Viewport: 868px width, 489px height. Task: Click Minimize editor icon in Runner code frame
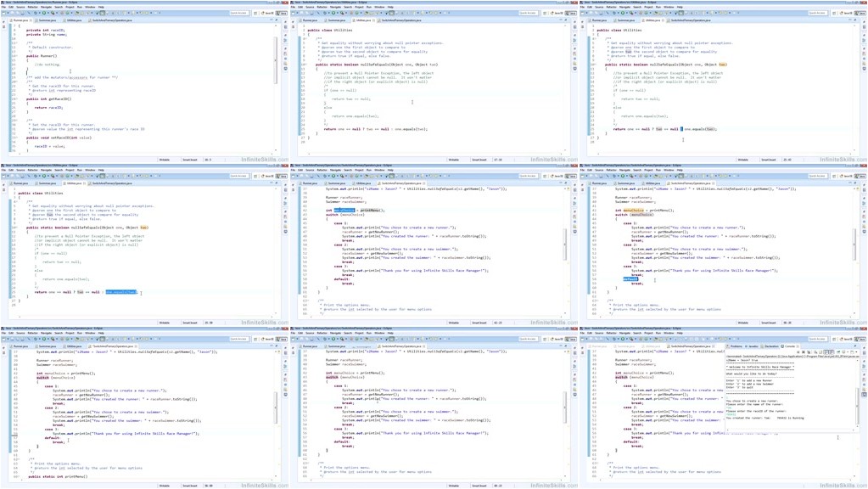271,20
